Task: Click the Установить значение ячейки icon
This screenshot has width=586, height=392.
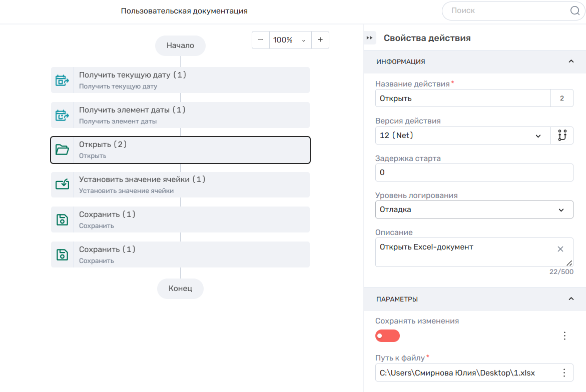Action: [62, 184]
